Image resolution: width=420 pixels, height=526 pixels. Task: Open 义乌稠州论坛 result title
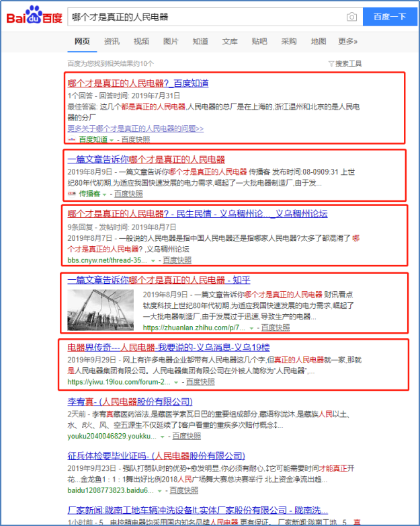click(x=198, y=214)
